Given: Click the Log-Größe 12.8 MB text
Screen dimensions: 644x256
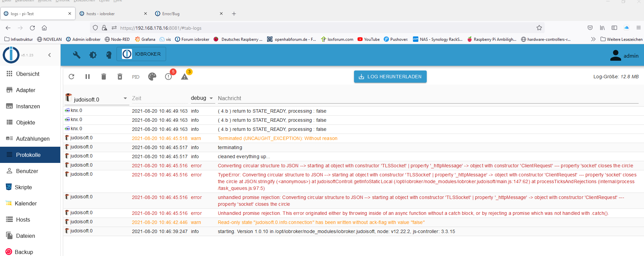Looking at the screenshot, I should [616, 77].
